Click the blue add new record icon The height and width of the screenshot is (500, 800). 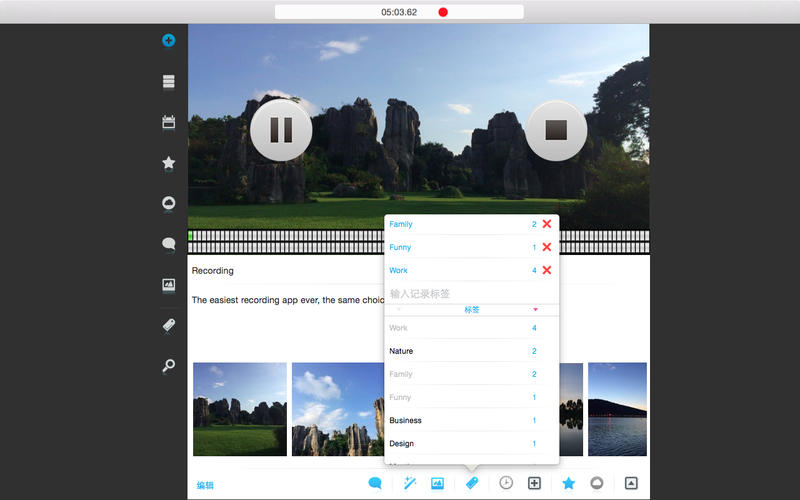pyautogui.click(x=168, y=40)
